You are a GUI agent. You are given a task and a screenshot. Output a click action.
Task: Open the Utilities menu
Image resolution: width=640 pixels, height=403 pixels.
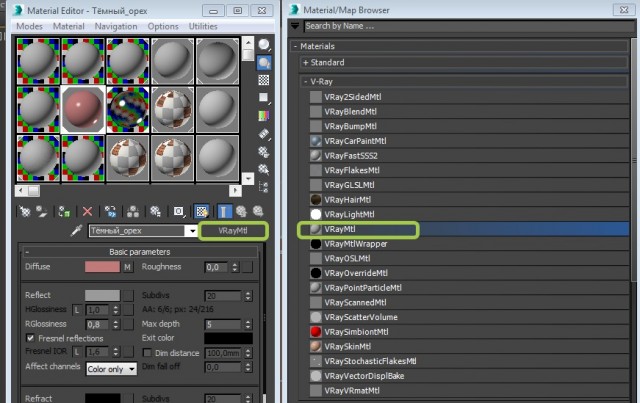[203, 26]
